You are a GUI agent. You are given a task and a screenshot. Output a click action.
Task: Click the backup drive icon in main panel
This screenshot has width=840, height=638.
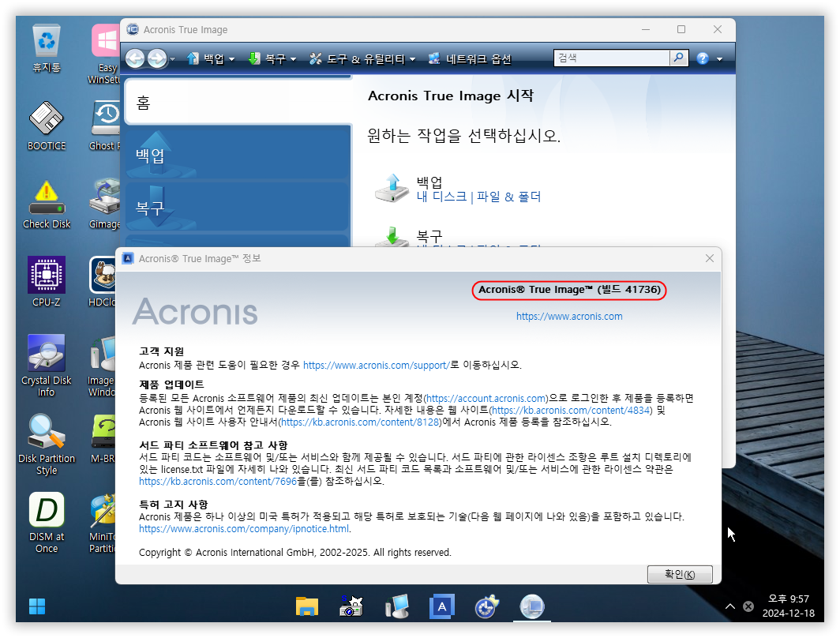click(392, 188)
